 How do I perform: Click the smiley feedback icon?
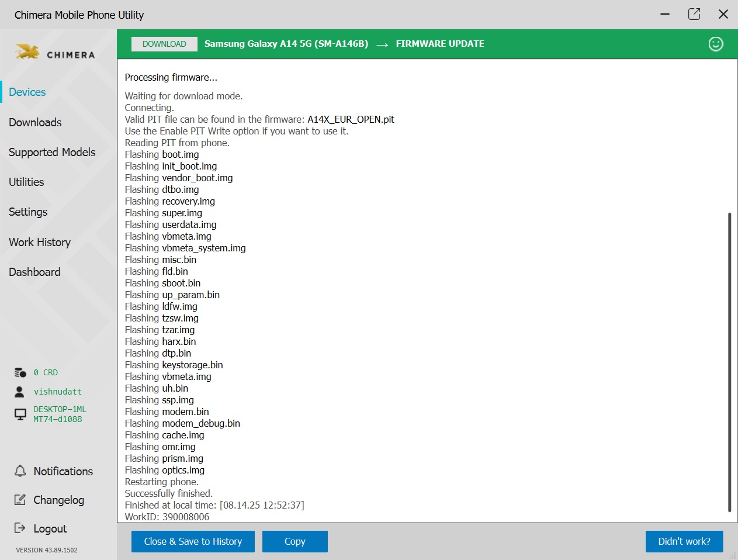coord(716,44)
